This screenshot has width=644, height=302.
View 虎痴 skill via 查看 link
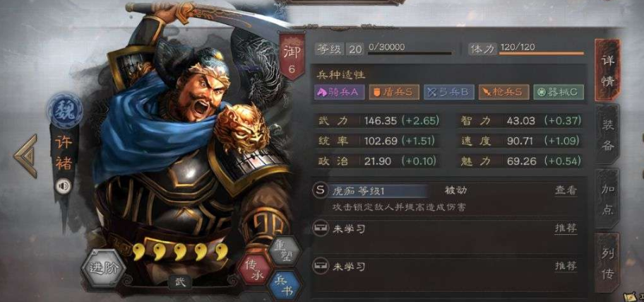click(x=566, y=190)
